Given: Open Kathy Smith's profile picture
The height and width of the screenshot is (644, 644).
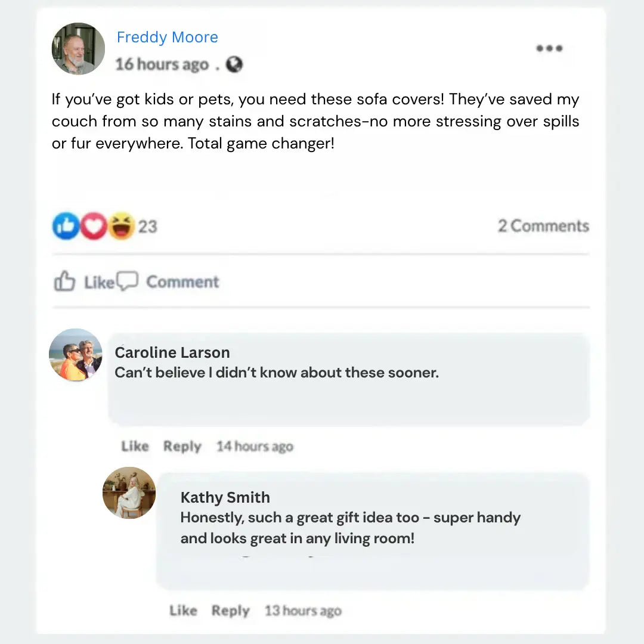Looking at the screenshot, I should click(x=129, y=493).
